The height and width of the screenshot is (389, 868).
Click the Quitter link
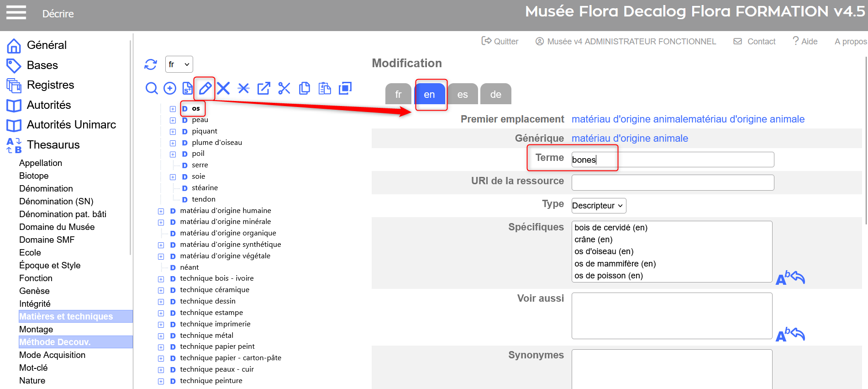(x=506, y=42)
